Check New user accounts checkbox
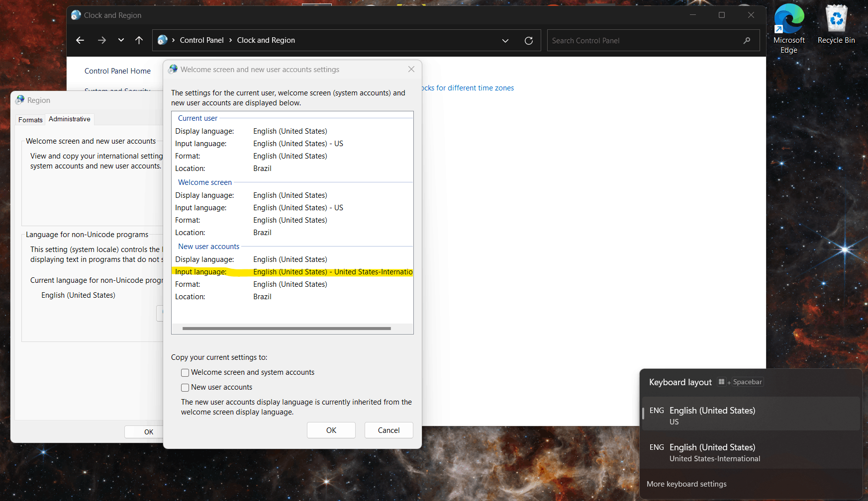This screenshot has height=501, width=868. (x=185, y=388)
